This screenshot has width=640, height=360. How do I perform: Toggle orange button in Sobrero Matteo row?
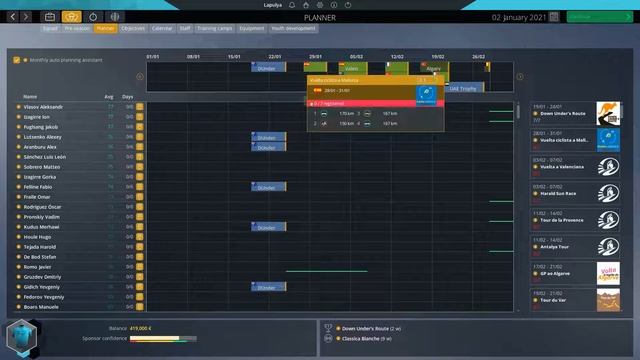(140, 167)
